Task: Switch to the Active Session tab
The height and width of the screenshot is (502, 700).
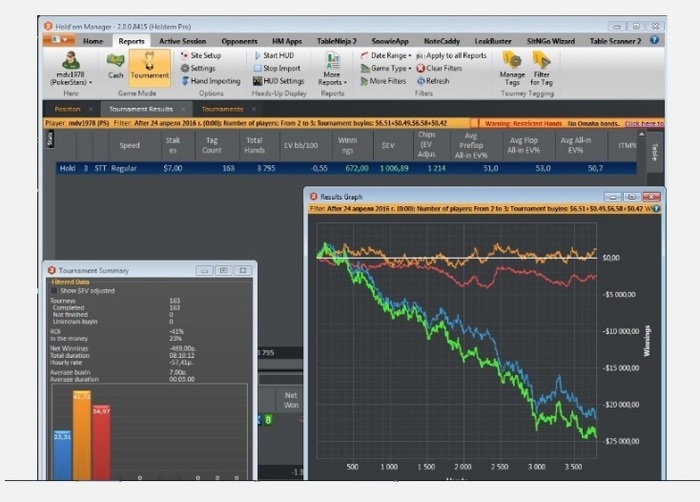Action: (x=183, y=41)
